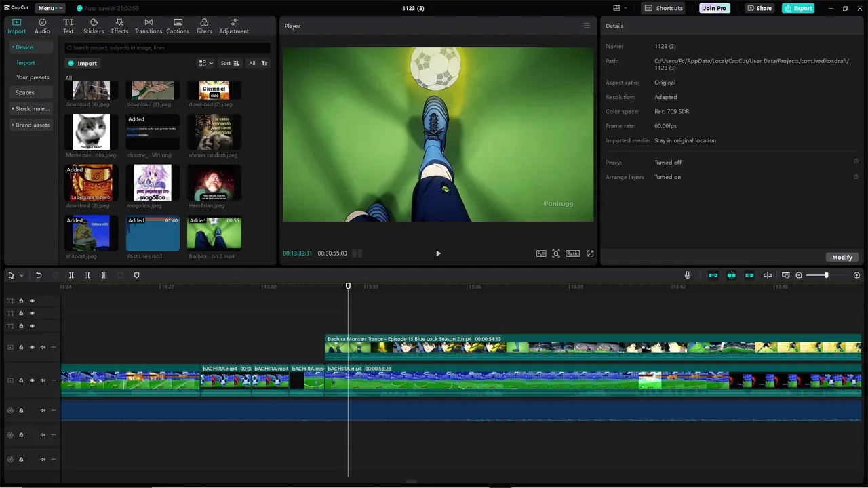Open the Captions panel
The image size is (868, 488).
pyautogui.click(x=178, y=26)
